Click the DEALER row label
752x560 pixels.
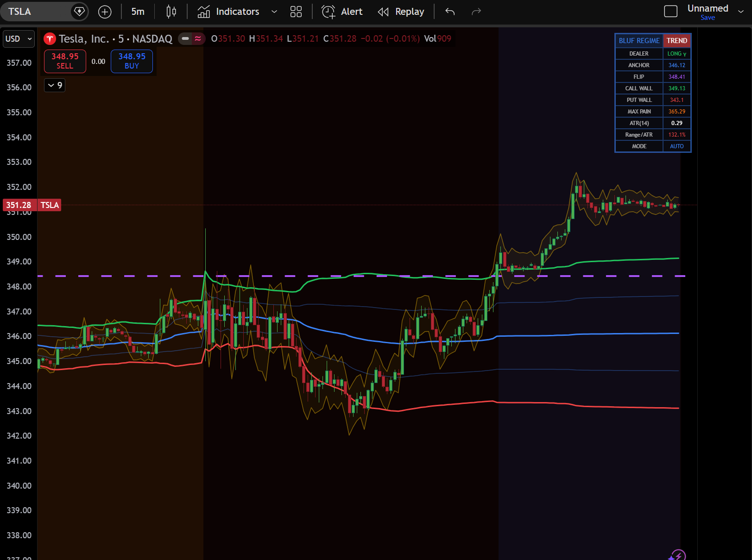tap(639, 54)
